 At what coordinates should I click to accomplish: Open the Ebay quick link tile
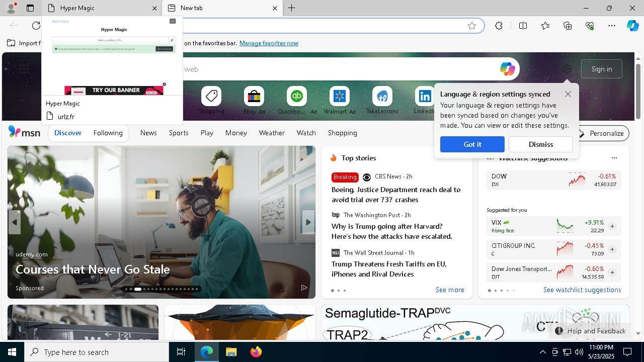click(254, 101)
